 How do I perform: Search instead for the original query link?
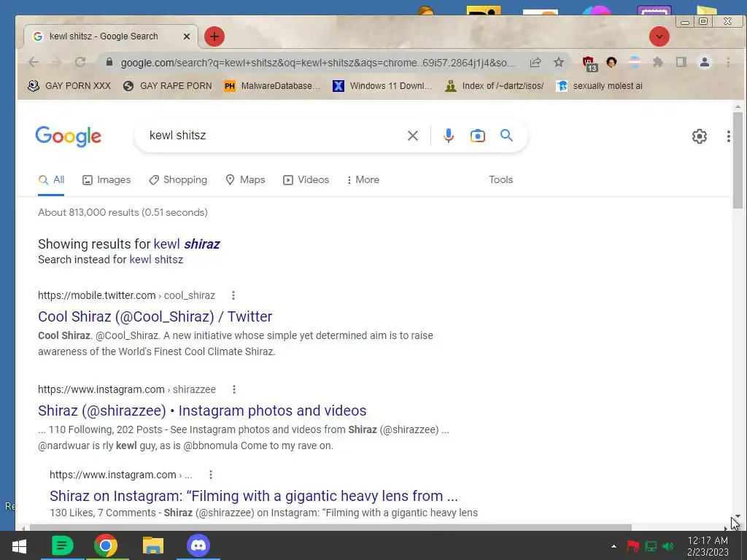click(156, 260)
